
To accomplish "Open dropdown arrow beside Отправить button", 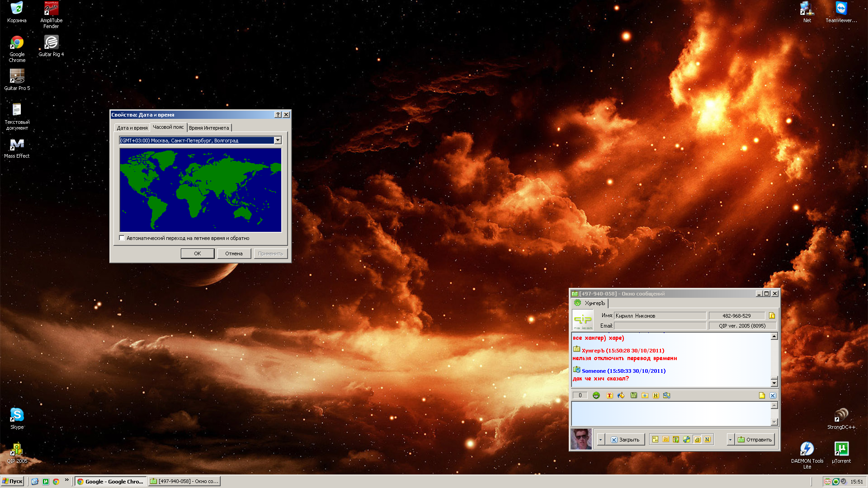I will [730, 440].
